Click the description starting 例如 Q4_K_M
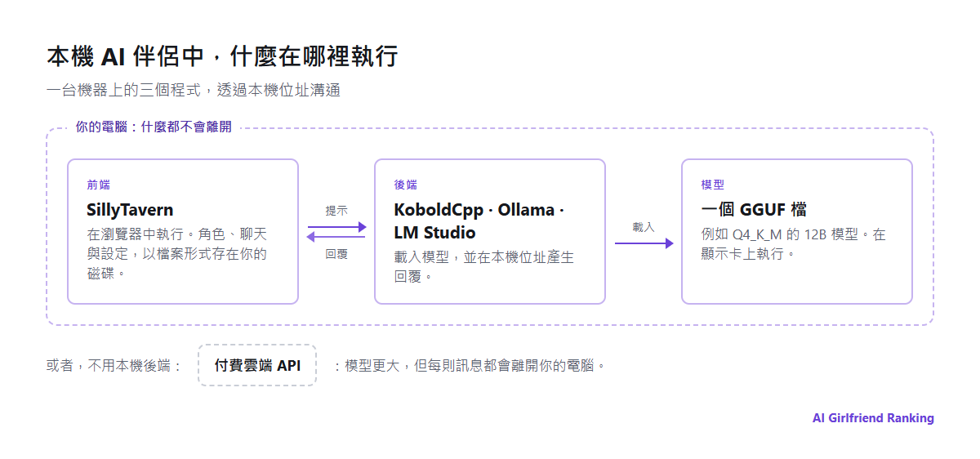This screenshot has height=459, width=980. [x=793, y=243]
